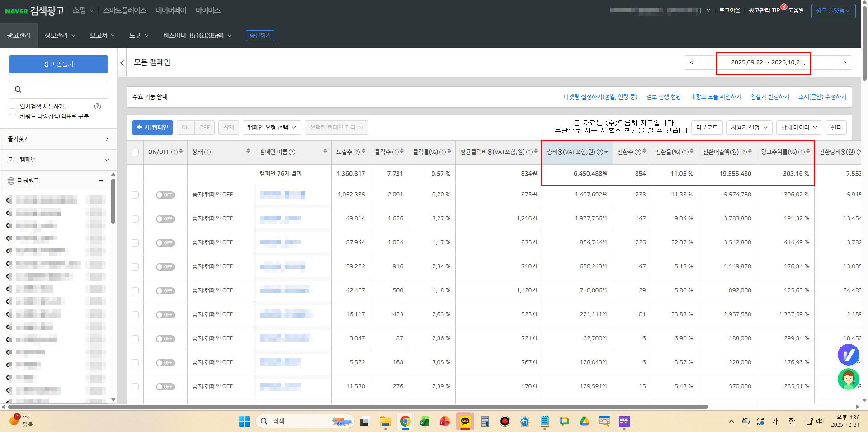Click help icon beside 노출수 column header
The width and height of the screenshot is (868, 432).
[x=357, y=152]
